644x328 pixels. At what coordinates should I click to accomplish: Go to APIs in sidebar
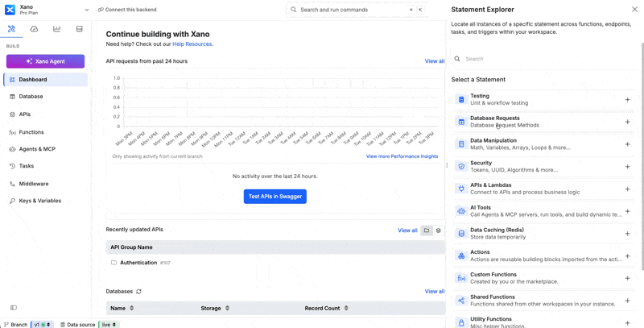[x=45, y=114]
